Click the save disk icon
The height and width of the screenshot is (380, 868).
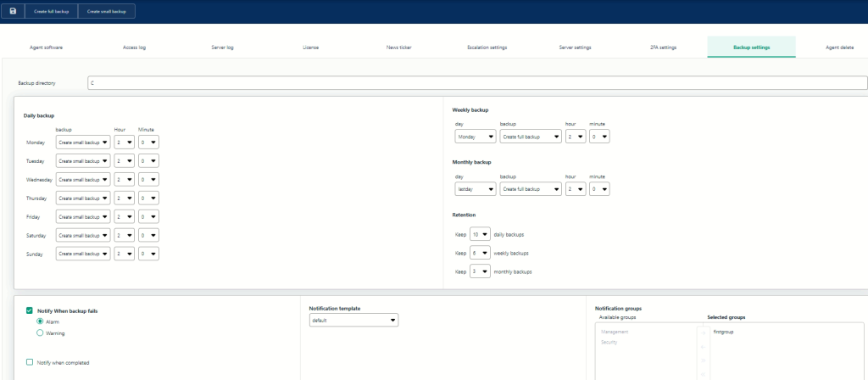pos(13,11)
